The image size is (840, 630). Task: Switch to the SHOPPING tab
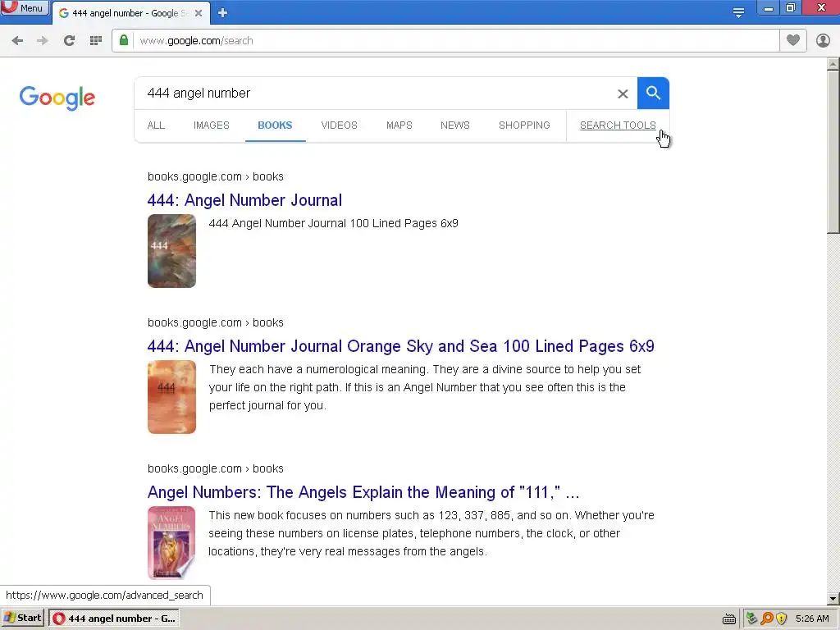click(524, 126)
